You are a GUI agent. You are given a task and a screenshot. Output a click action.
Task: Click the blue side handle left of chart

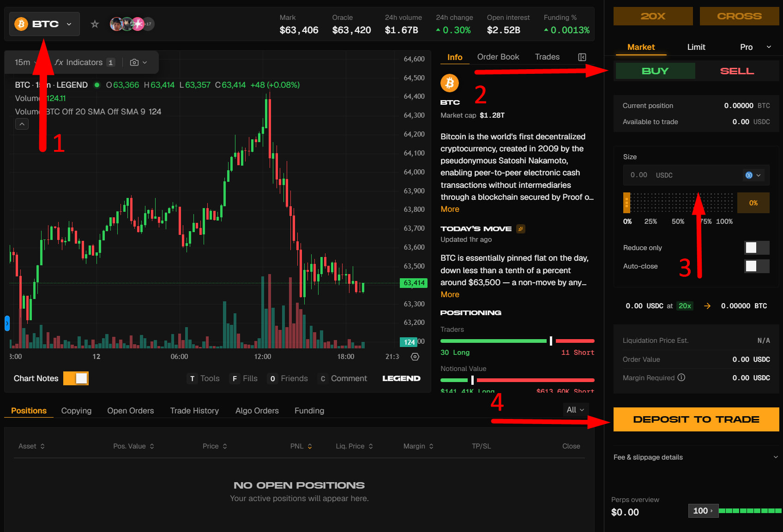coord(7,323)
